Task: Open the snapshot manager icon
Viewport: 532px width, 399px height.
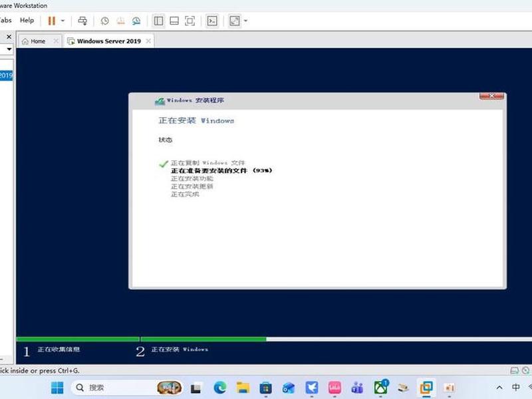Action: [136, 21]
